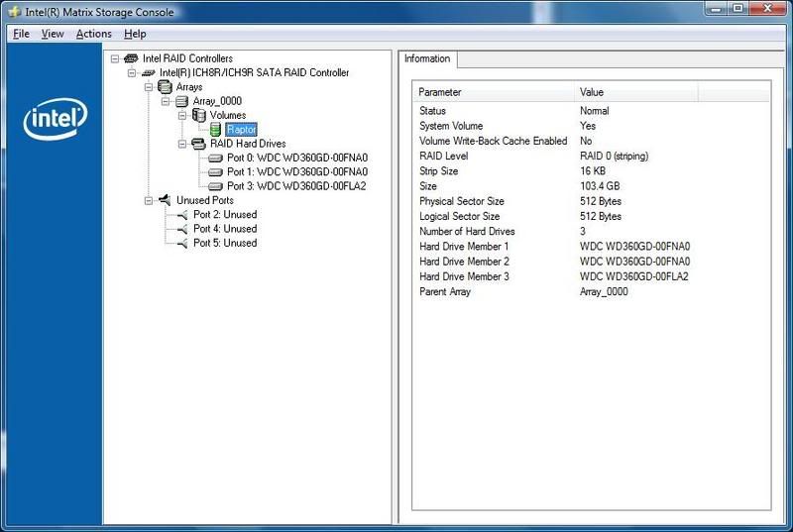Image resolution: width=793 pixels, height=532 pixels.
Task: Click the Physical Sector Size parameter
Action: click(x=461, y=201)
